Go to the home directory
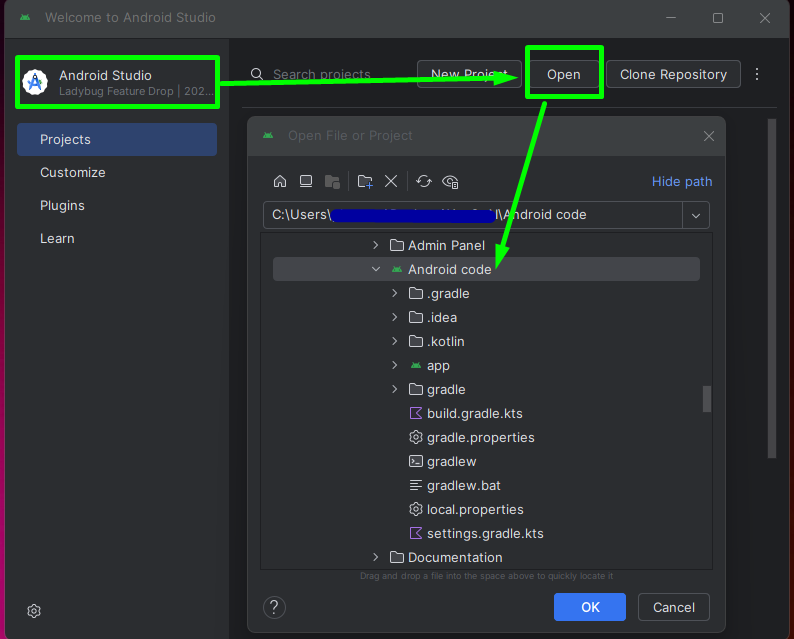This screenshot has height=639, width=794. (x=280, y=181)
